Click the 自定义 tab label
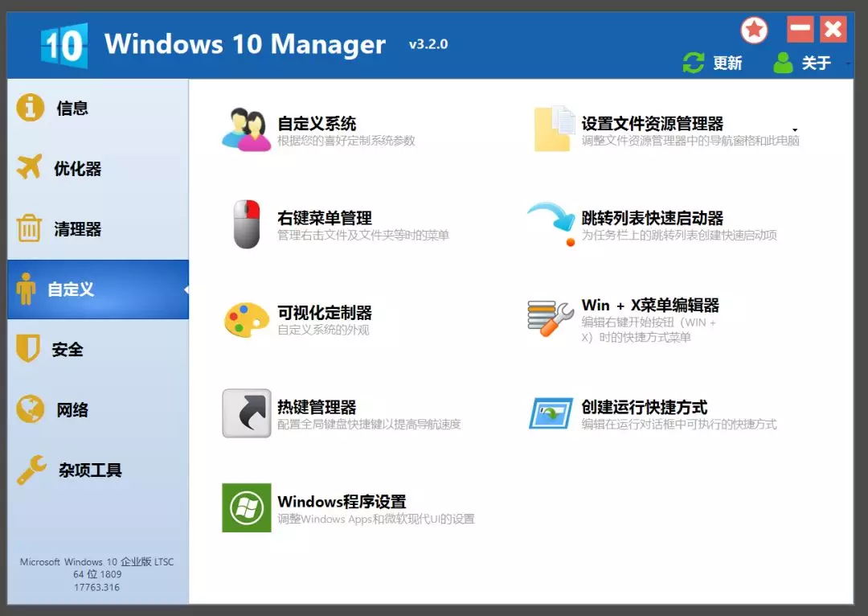Image resolution: width=868 pixels, height=616 pixels. (71, 289)
